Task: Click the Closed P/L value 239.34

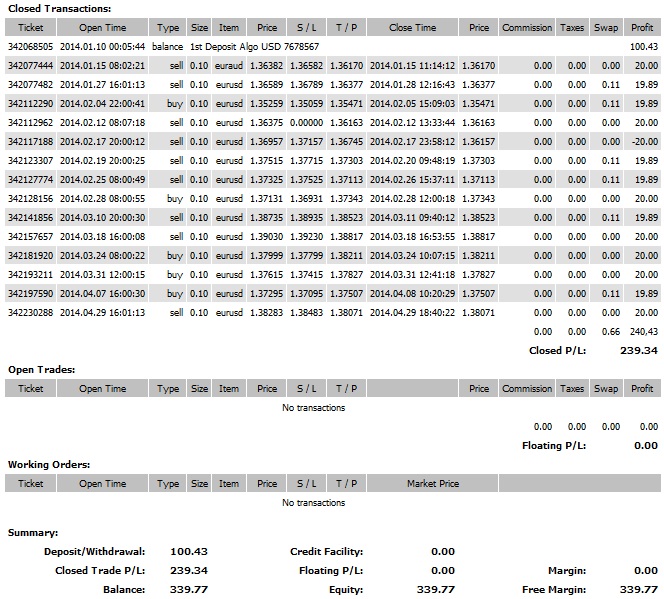Action: [639, 351]
